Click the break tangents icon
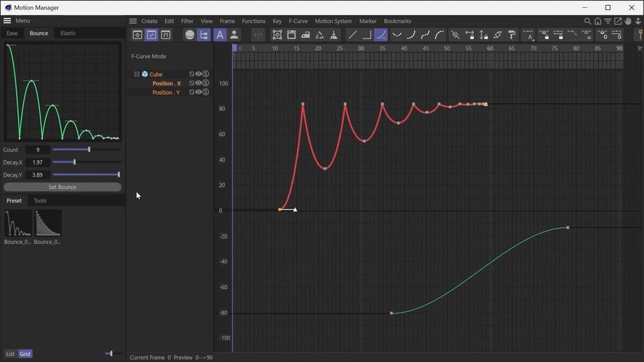644x362 pixels. click(x=455, y=35)
